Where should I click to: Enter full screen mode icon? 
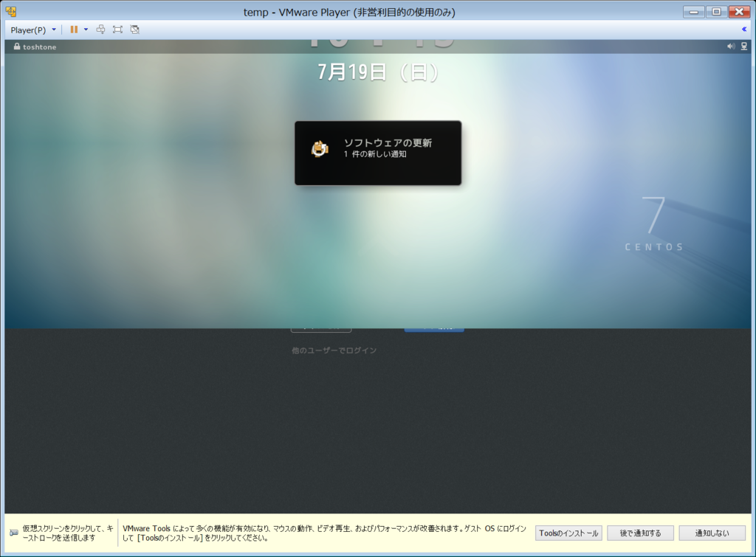tap(117, 30)
